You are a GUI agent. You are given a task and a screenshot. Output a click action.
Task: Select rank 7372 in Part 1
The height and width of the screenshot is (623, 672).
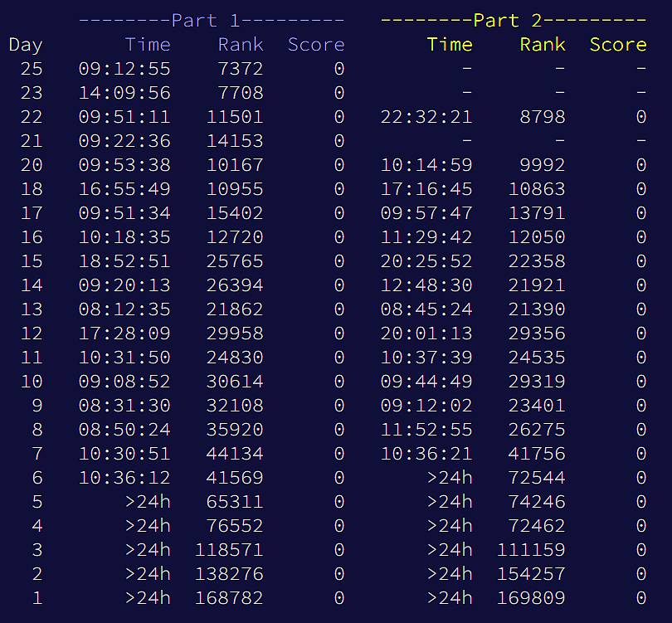(241, 69)
